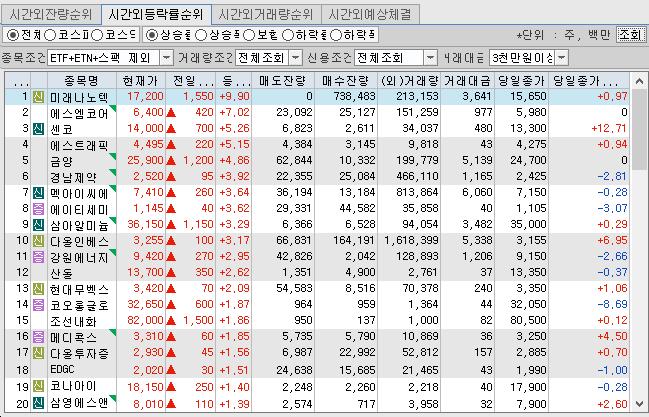The height and width of the screenshot is (417, 649).
Task: Select the 코스피 radio button
Action: tap(50, 36)
